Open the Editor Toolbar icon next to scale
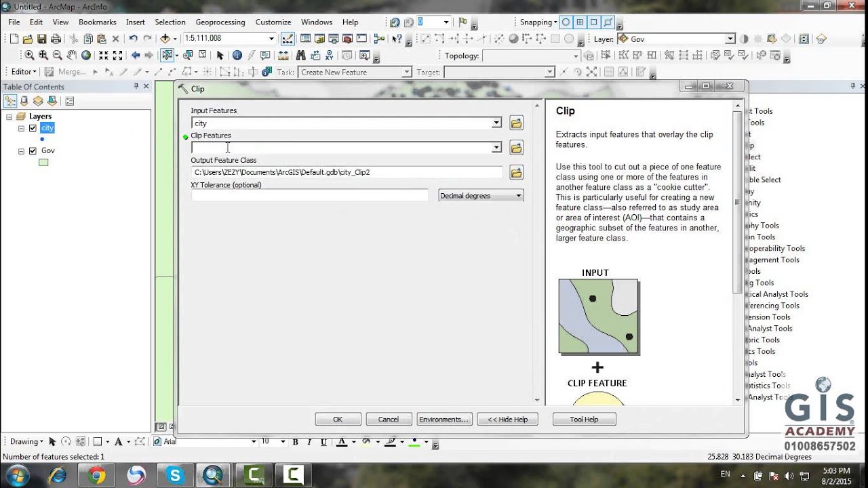Screen dimensions: 868x488 (288, 39)
